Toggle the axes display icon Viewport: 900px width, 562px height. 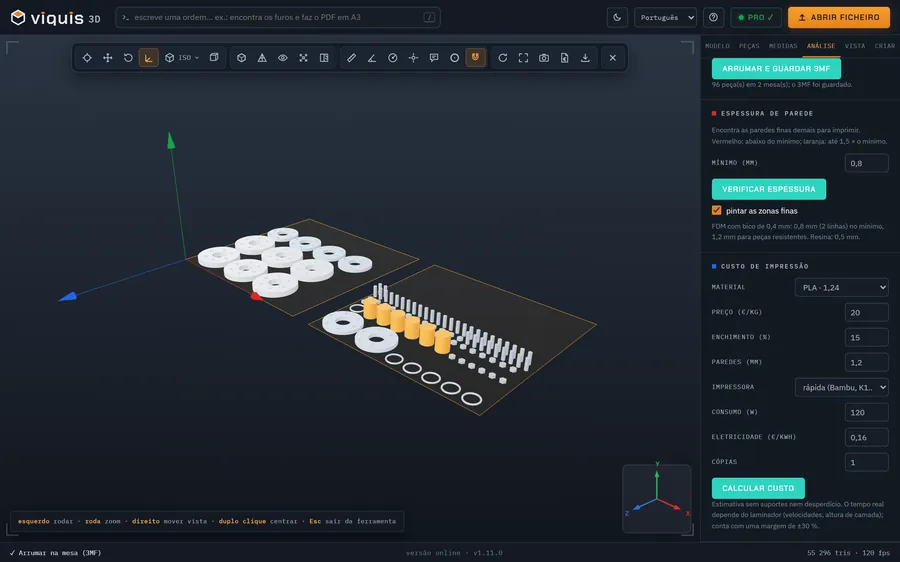[149, 57]
